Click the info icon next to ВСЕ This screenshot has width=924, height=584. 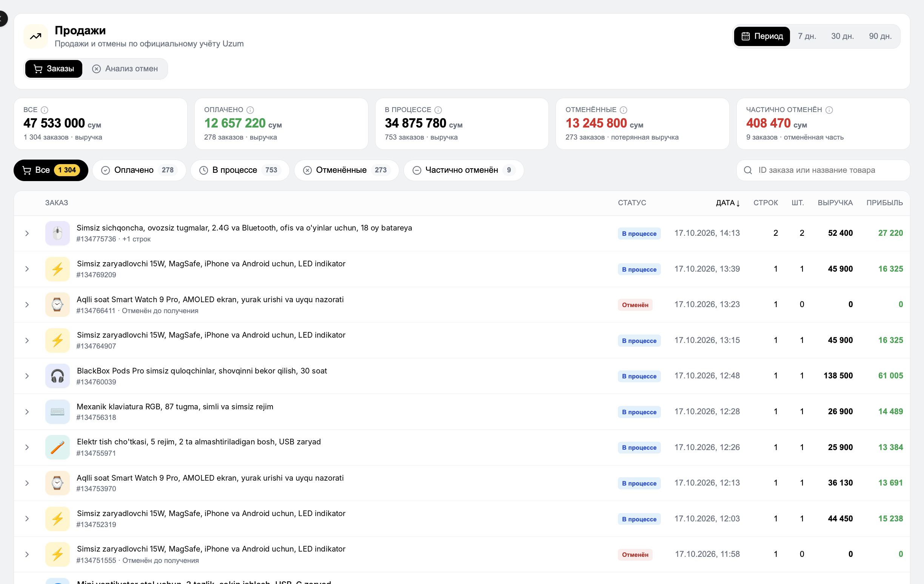point(45,110)
